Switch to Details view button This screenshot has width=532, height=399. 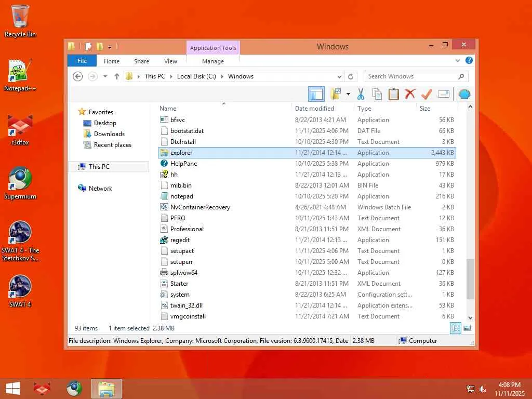coord(455,328)
